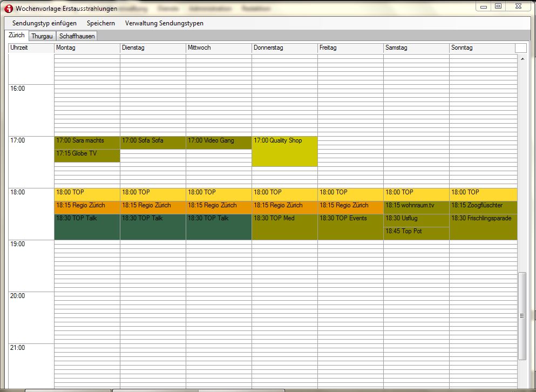536x392 pixels.
Task: Select the 17:00 Quality Shop entry
Action: tap(284, 152)
